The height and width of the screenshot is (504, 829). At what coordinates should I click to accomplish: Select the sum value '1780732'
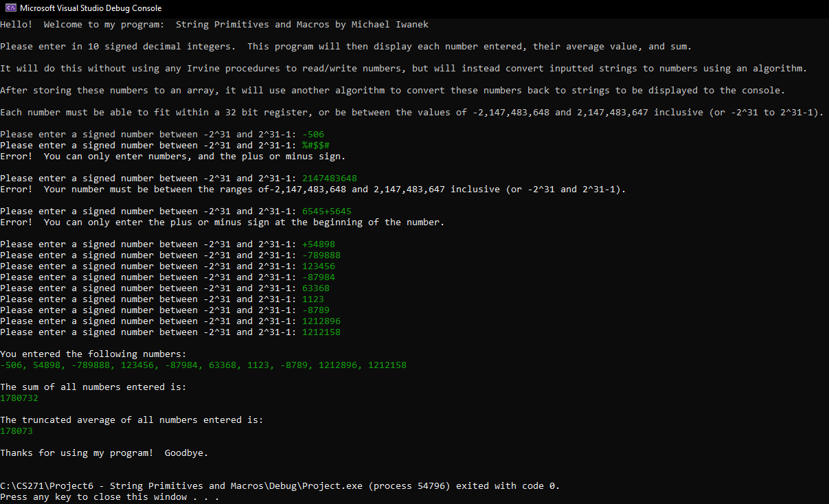pos(19,398)
